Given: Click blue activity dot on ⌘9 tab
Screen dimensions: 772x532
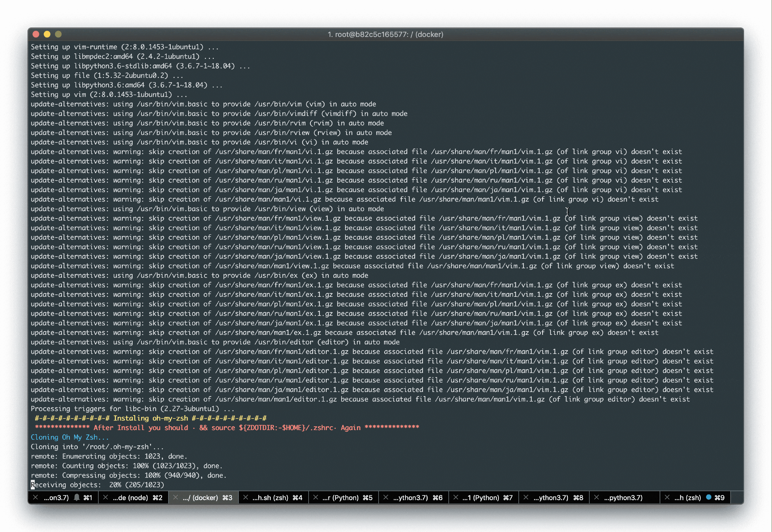Looking at the screenshot, I should (708, 497).
